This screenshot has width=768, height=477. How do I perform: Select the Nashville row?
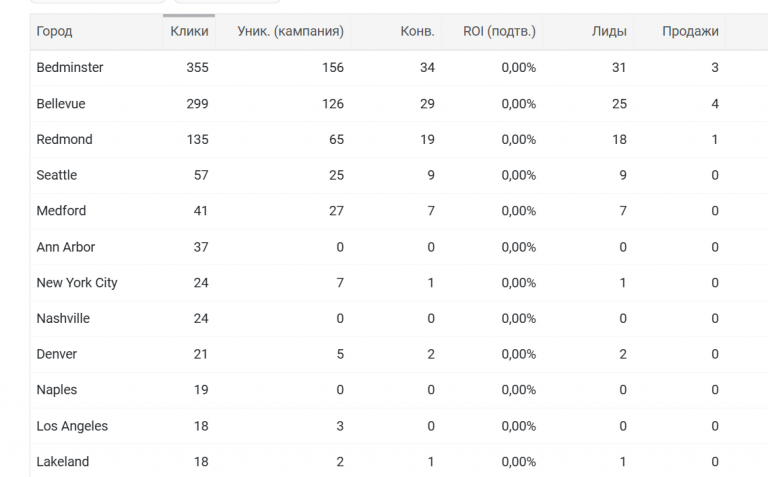pos(399,318)
